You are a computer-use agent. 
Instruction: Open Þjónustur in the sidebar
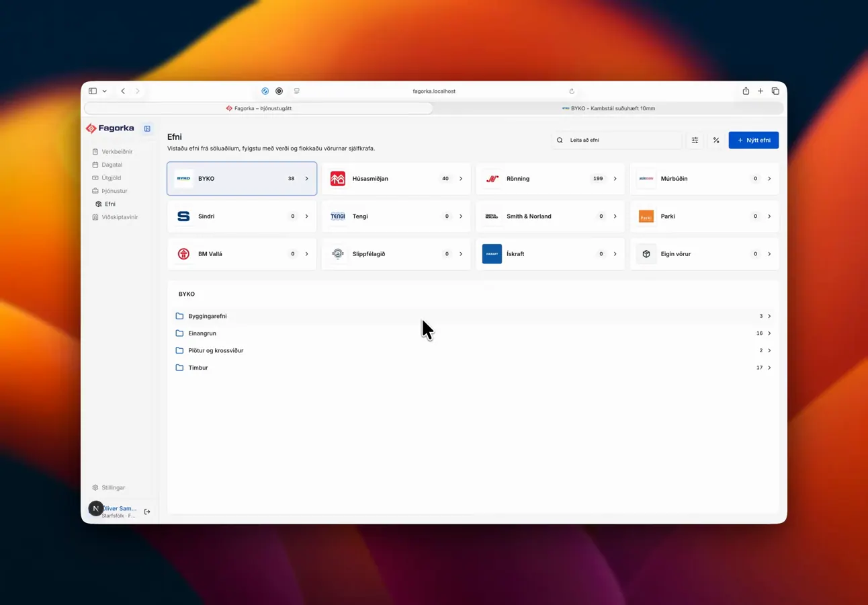coord(110,191)
